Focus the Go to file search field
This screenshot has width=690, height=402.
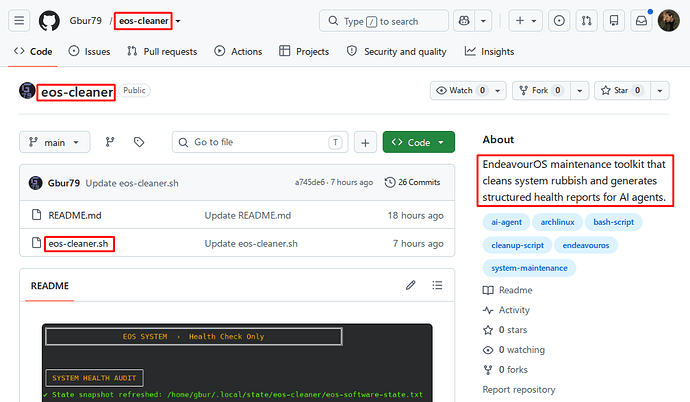point(260,142)
